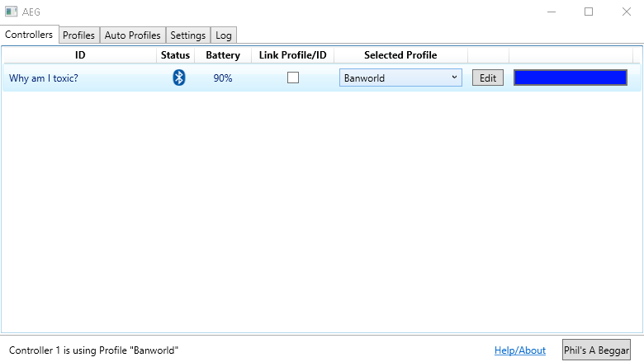Open the Banworld profile dropdown

(x=400, y=78)
